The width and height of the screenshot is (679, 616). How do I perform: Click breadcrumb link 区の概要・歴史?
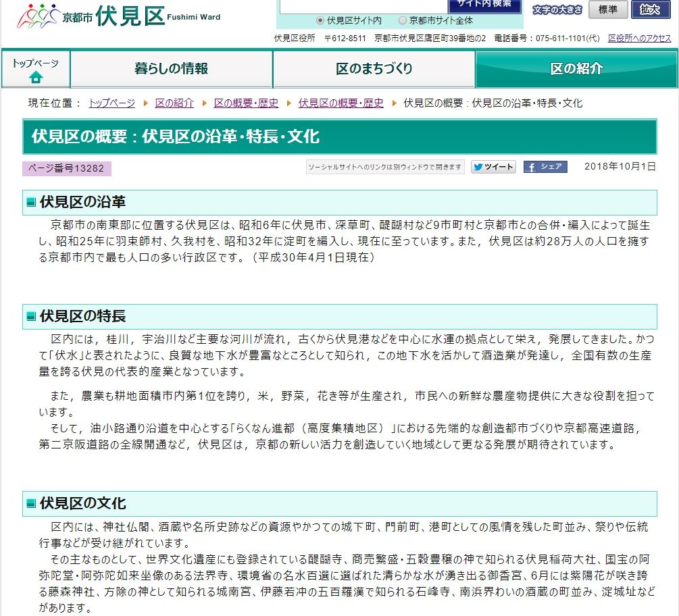click(246, 103)
